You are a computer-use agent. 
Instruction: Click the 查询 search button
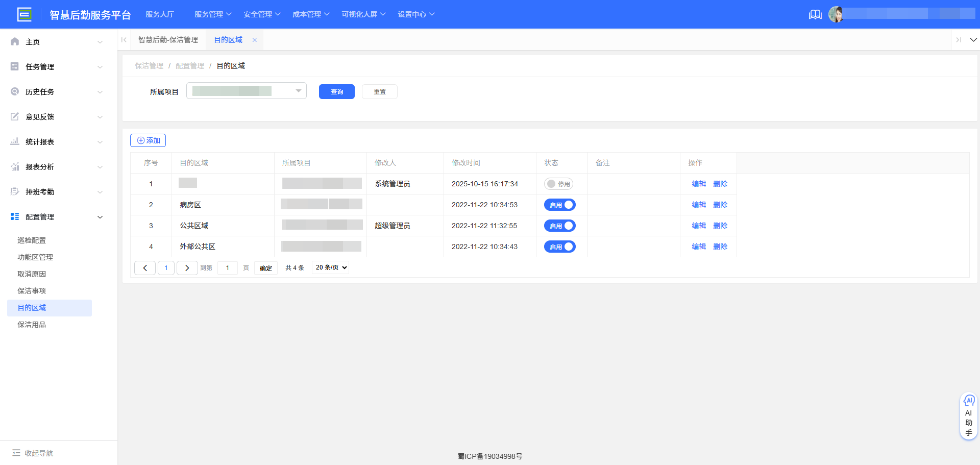click(336, 91)
